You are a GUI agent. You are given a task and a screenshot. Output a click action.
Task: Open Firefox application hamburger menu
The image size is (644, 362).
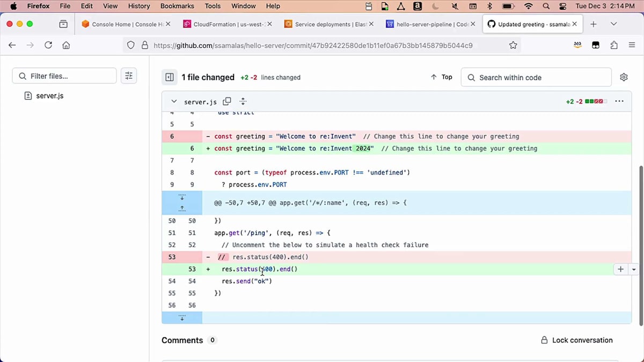[632, 46]
